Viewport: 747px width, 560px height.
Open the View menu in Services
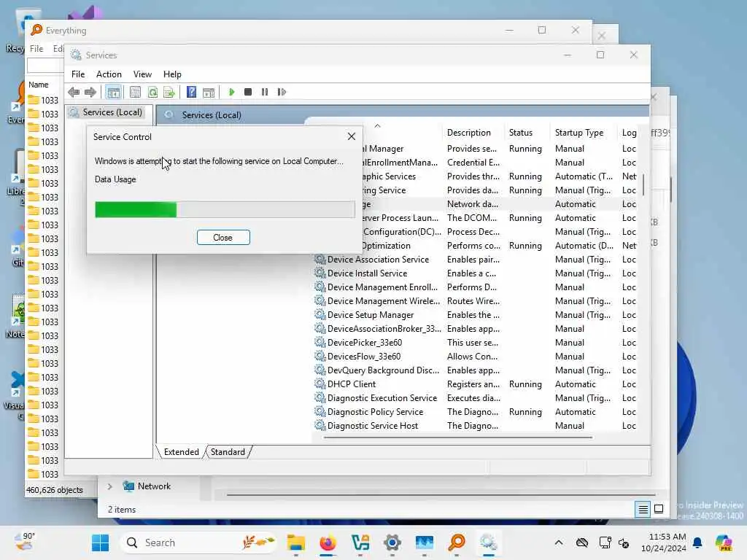click(142, 74)
